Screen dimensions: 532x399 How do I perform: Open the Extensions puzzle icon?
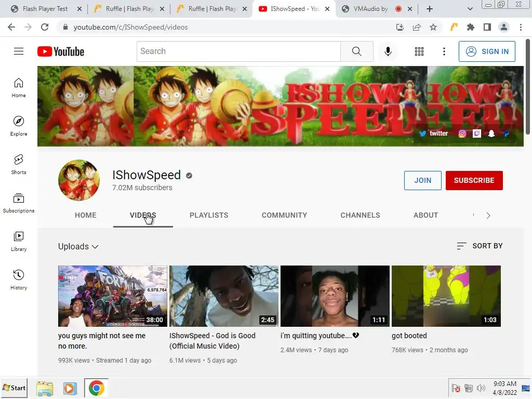[x=471, y=27]
